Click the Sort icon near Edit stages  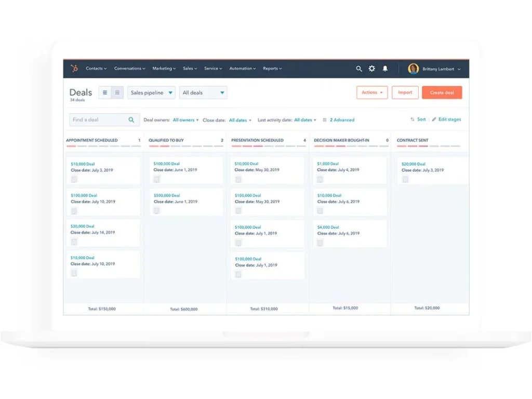coord(412,119)
